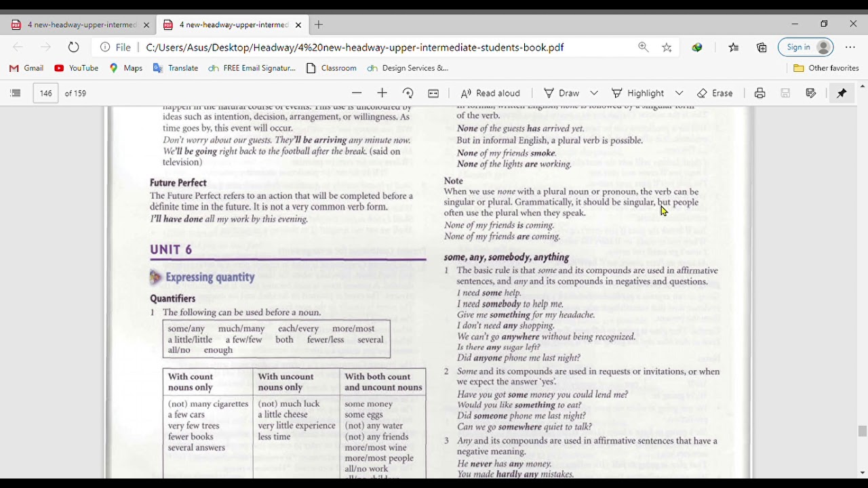Open the YouTube bookmark
The image size is (868, 488).
(77, 68)
